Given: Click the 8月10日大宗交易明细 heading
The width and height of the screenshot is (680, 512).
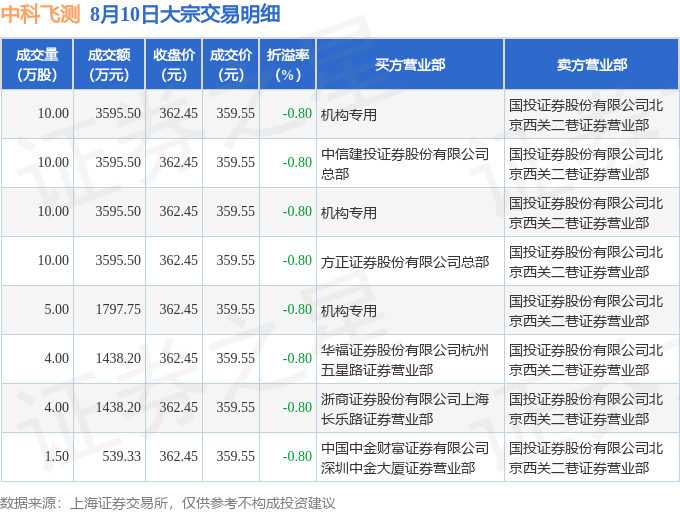Looking at the screenshot, I should coord(185,14).
